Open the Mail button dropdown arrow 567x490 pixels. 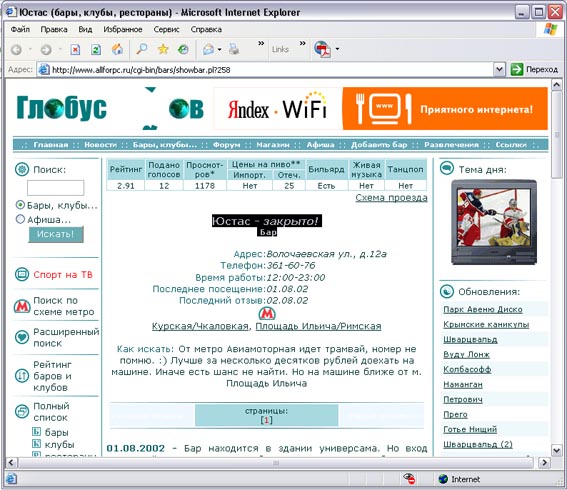[x=219, y=49]
